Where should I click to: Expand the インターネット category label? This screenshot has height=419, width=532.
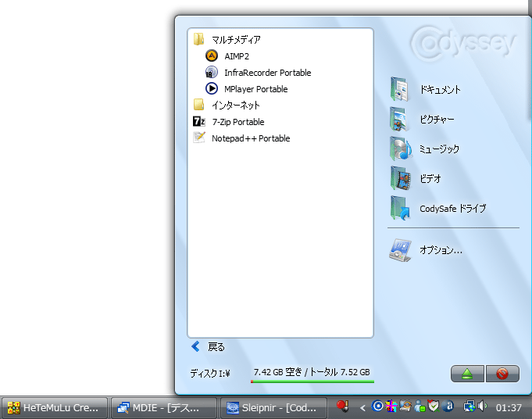pyautogui.click(x=236, y=106)
